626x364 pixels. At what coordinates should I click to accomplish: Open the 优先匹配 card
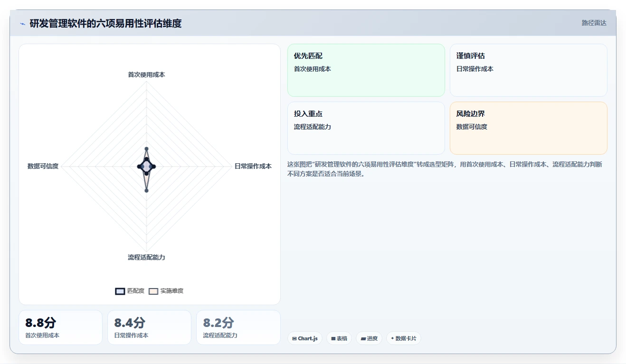[x=366, y=70]
